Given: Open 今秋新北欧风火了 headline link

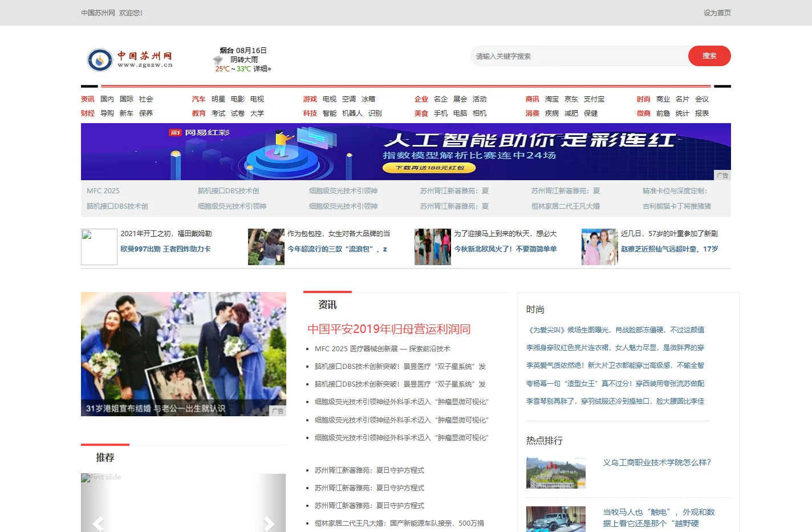Looking at the screenshot, I should 505,249.
